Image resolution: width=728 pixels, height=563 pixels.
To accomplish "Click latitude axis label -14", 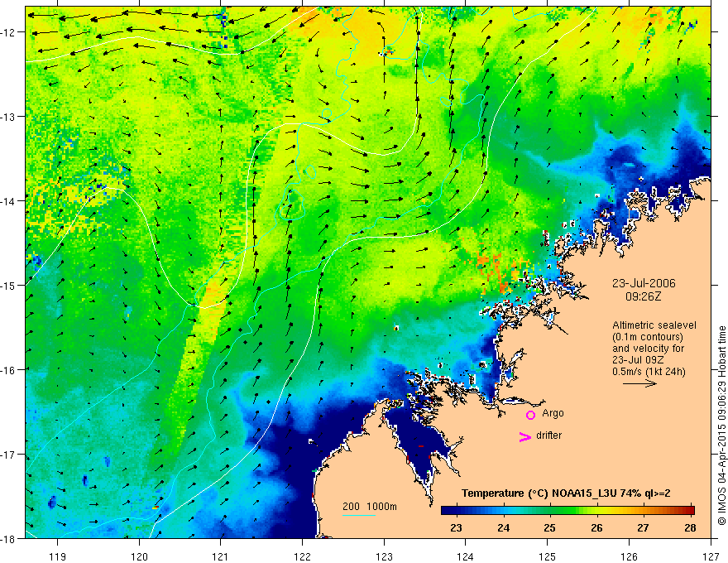I will point(8,201).
